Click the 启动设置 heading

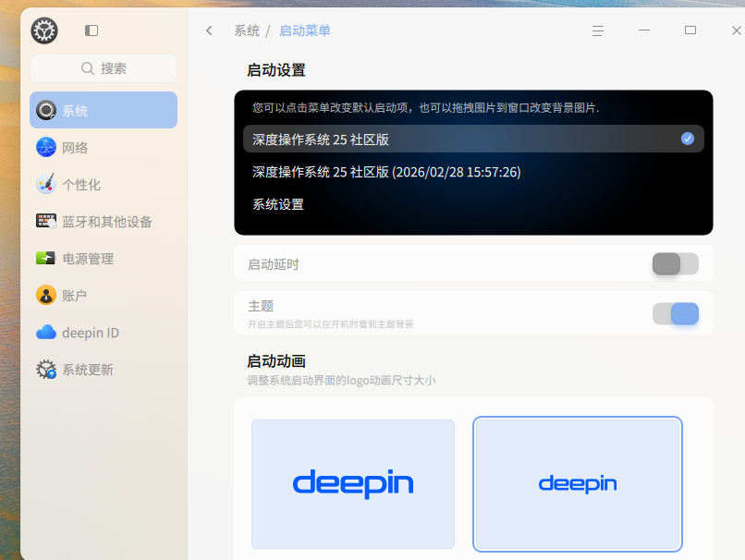pyautogui.click(x=276, y=70)
